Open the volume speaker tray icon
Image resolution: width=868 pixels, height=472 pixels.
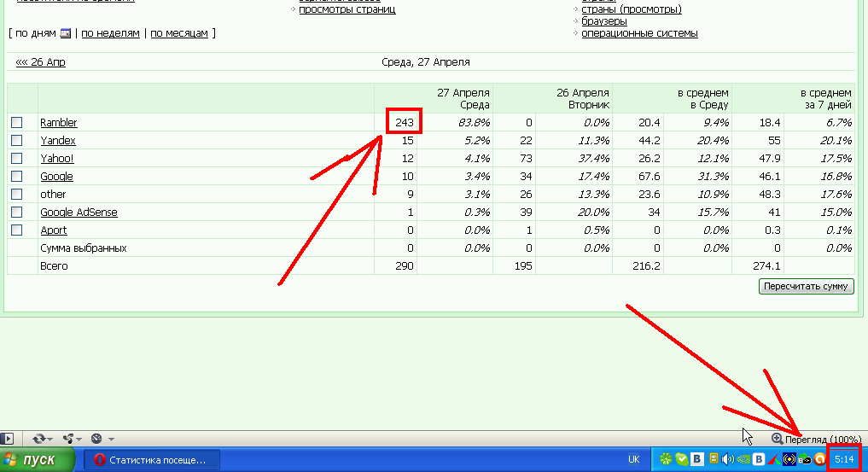pyautogui.click(x=728, y=459)
